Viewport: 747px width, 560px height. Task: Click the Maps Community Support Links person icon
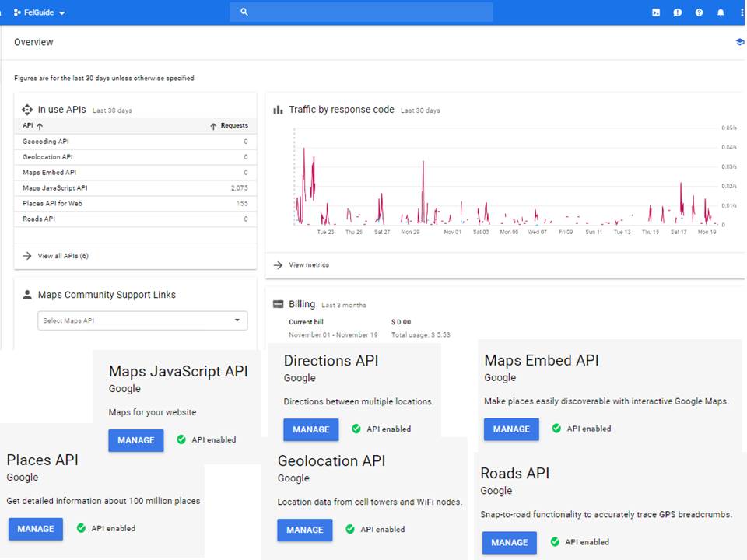26,294
